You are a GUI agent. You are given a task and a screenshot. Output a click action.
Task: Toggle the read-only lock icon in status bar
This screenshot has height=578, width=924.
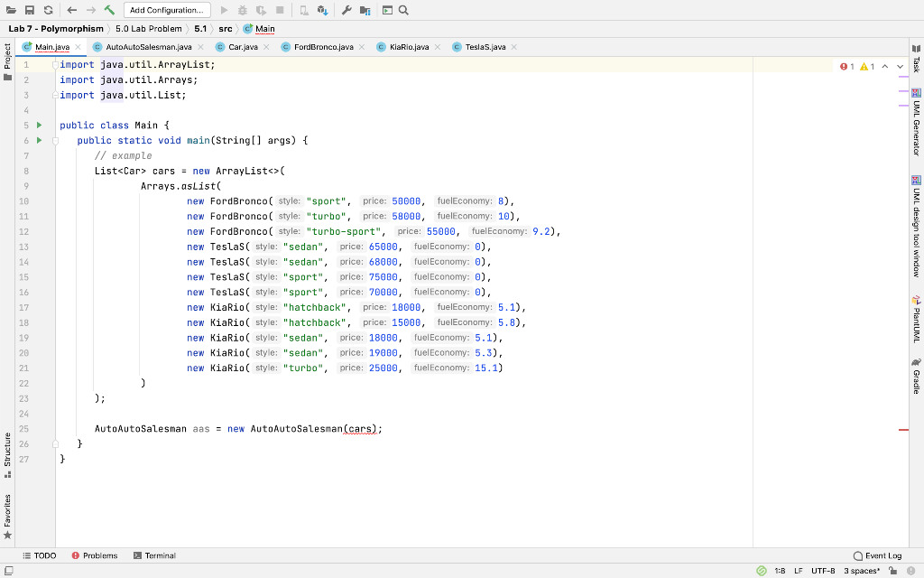(x=892, y=571)
